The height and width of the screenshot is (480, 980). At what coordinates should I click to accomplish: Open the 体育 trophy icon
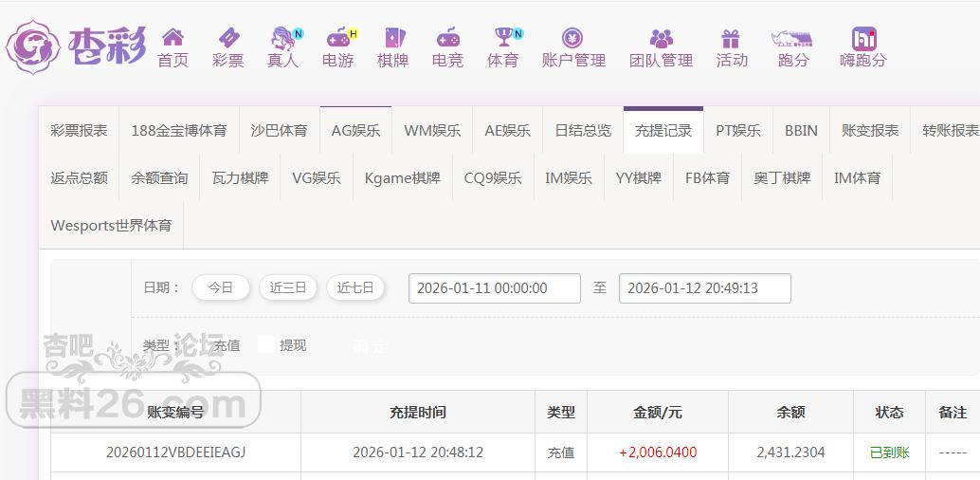(502, 38)
